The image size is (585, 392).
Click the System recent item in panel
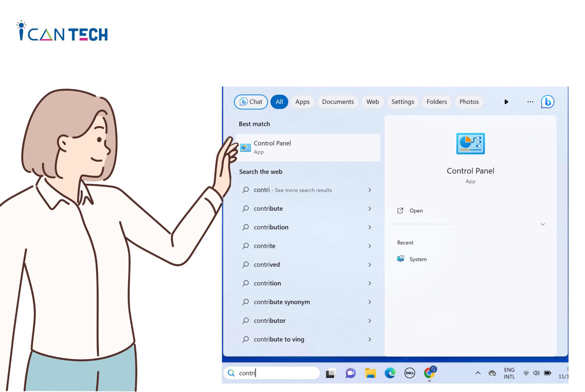tap(418, 259)
